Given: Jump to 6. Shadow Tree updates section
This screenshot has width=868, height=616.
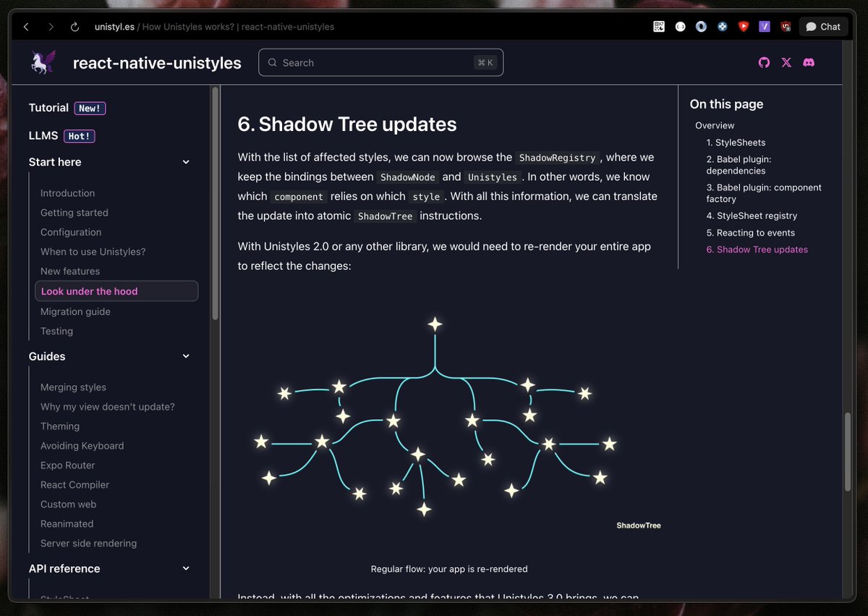Looking at the screenshot, I should 757,250.
